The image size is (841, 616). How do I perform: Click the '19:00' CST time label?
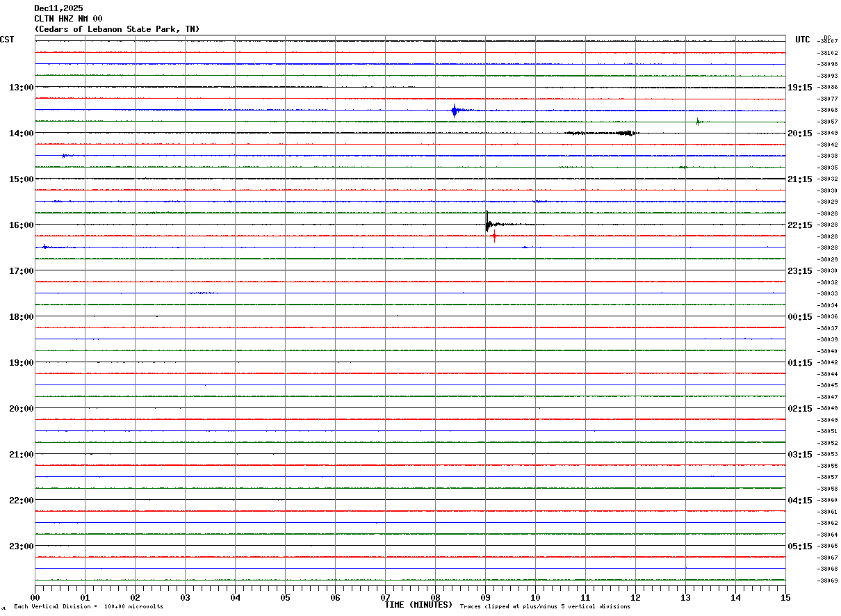21,363
